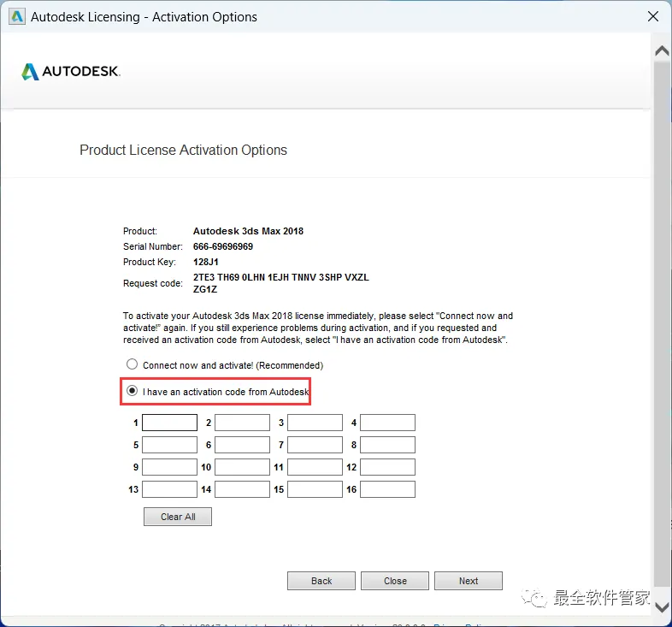Click the Autodesk logo in the header
The height and width of the screenshot is (627, 672).
[71, 72]
